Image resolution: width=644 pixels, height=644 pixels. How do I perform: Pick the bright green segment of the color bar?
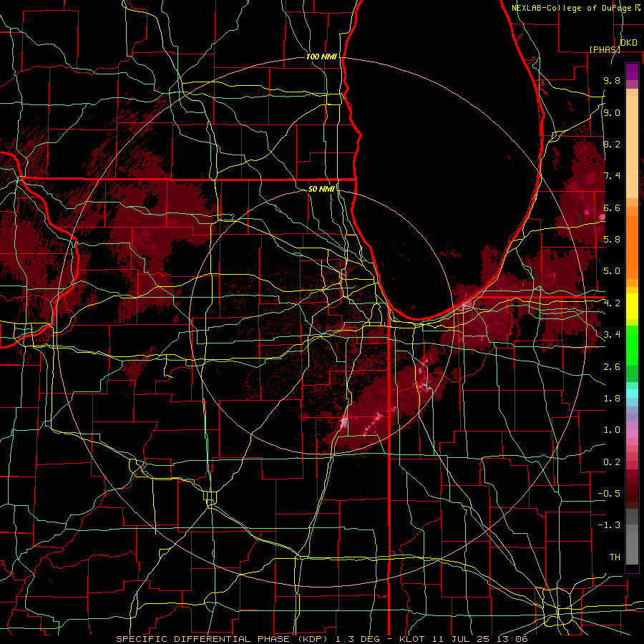632,345
